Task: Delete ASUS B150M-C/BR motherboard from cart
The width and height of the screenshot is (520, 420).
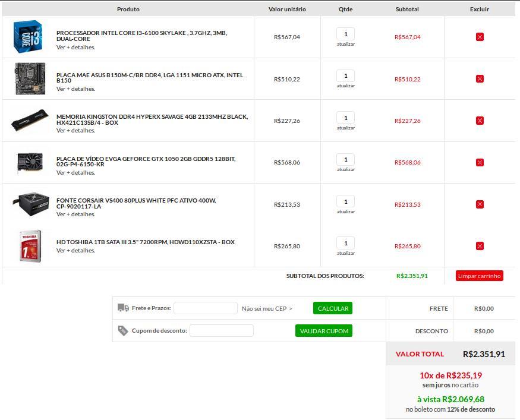Action: 480,79
